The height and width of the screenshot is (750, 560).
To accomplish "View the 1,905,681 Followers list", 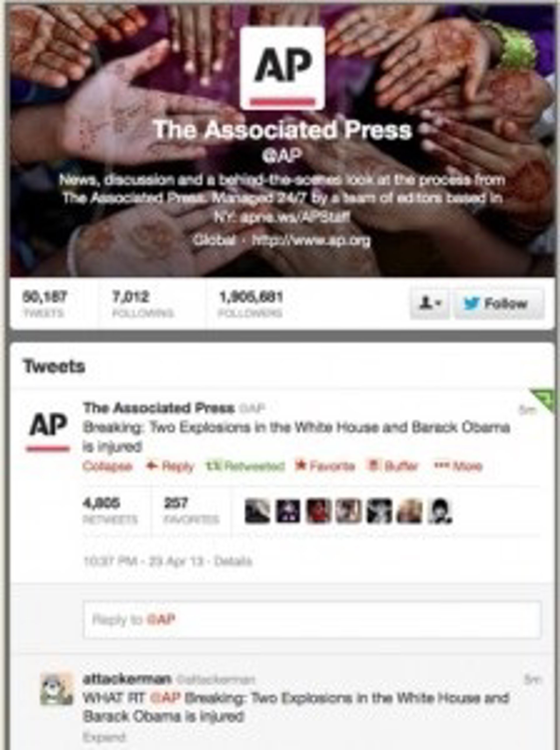I will click(251, 304).
